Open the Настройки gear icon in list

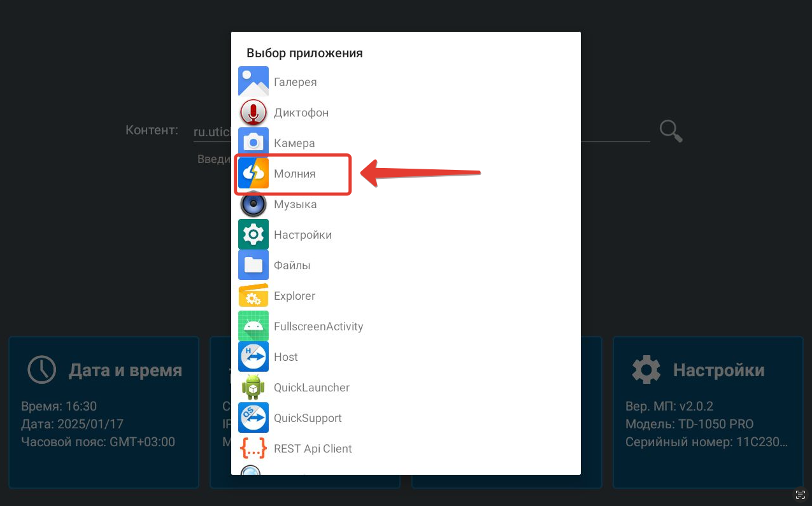click(253, 234)
